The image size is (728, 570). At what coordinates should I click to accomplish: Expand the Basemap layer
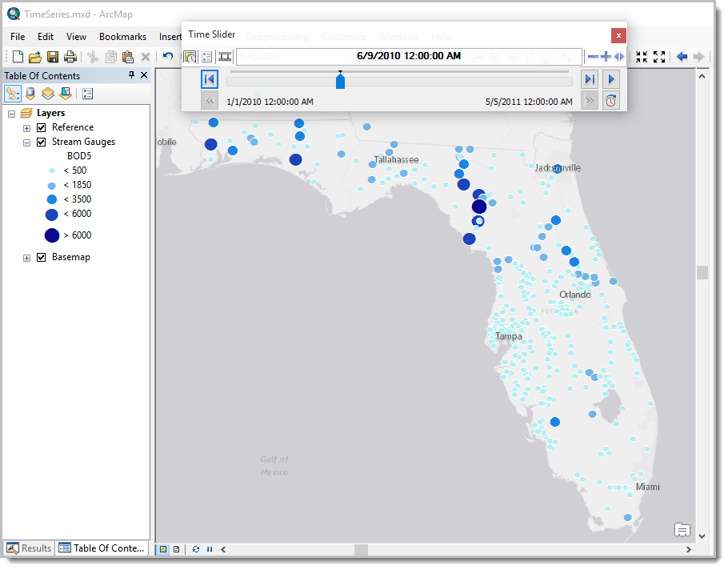(x=26, y=258)
